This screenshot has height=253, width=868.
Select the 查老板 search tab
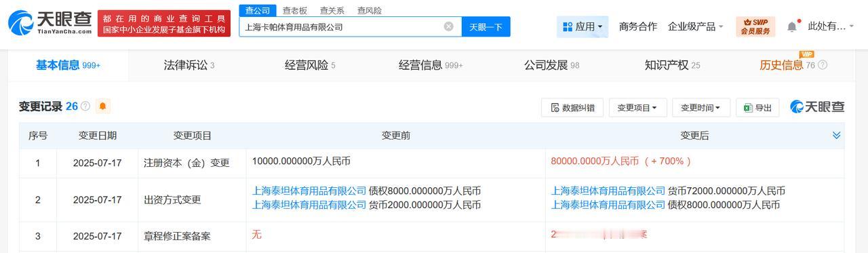pos(295,10)
